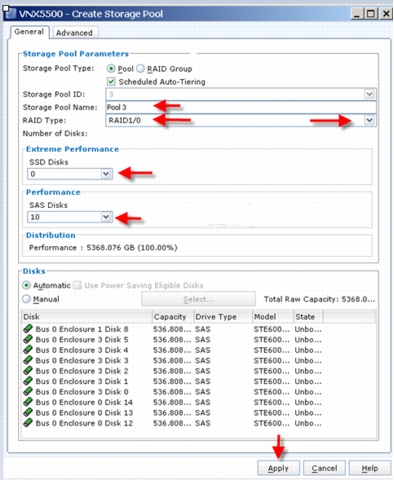
Task: Click the Disk column header
Action: (87, 317)
